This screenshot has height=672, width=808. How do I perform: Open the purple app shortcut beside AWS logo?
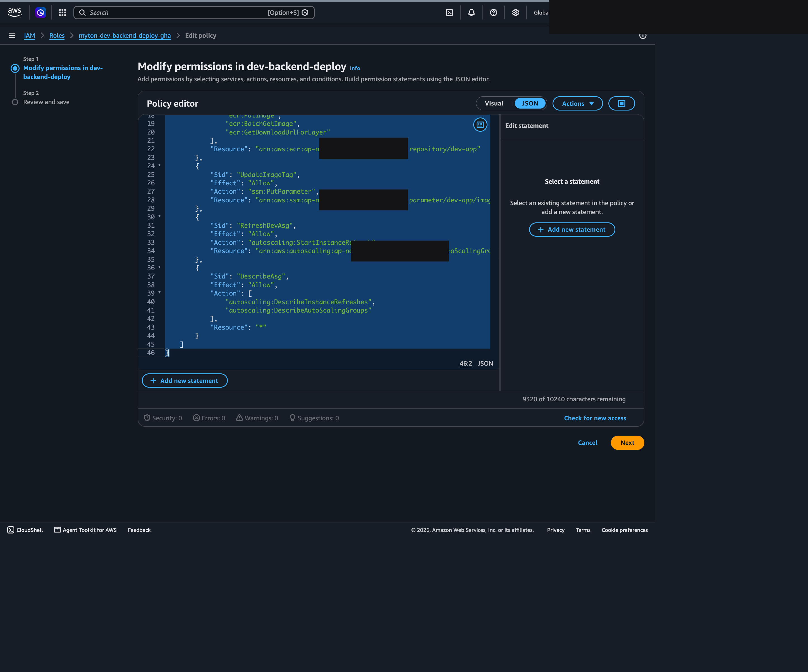(40, 13)
